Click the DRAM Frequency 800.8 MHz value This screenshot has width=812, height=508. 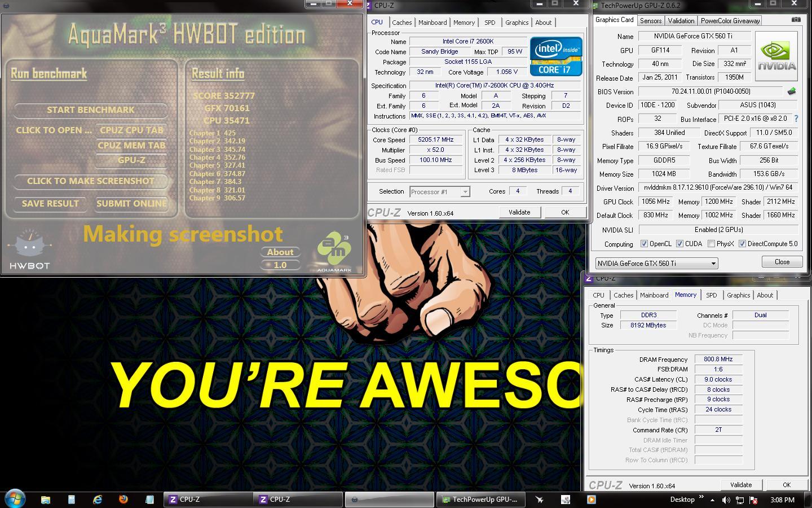click(x=718, y=359)
